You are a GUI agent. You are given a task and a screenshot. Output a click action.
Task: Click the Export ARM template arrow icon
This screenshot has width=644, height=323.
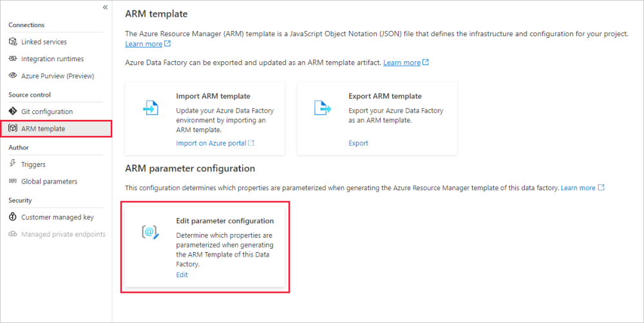pyautogui.click(x=323, y=108)
